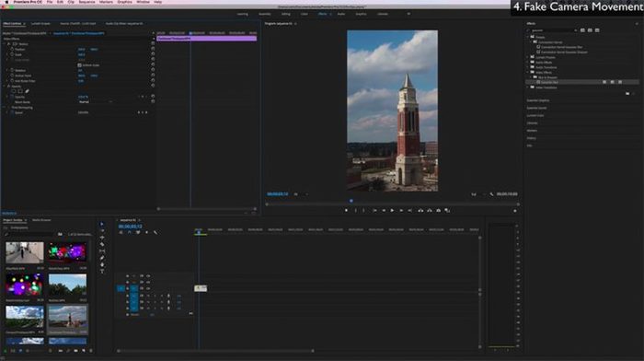Go to In point in Program monitor
Viewport: 644px width, 361px height.
374,211
